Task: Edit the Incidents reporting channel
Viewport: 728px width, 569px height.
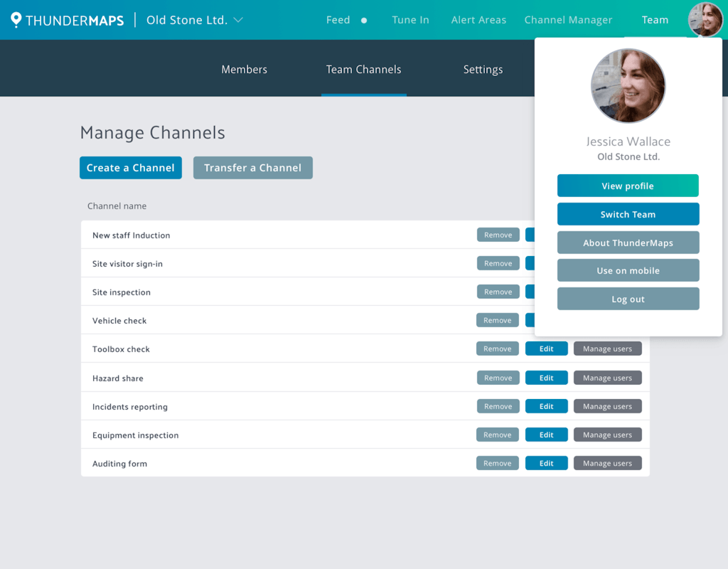Action: [547, 406]
